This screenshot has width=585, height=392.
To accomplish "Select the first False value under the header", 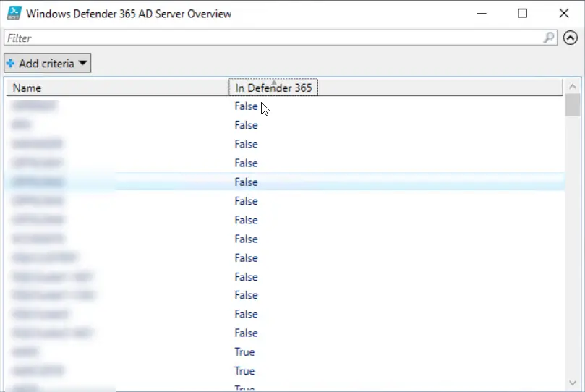I will (x=247, y=106).
